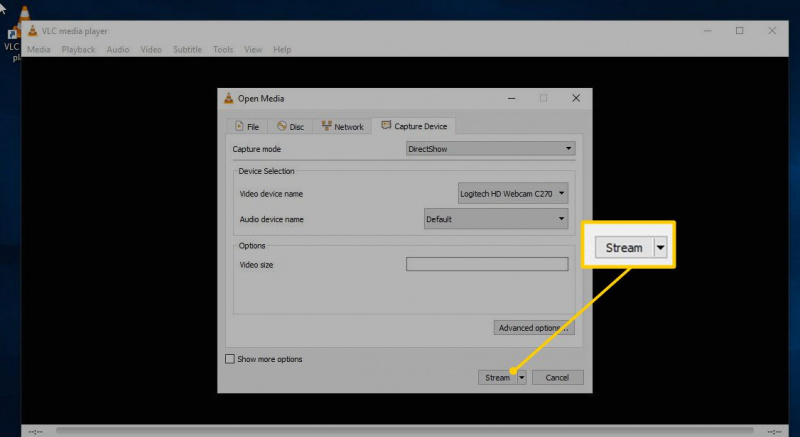Open the Media menu
This screenshot has height=437, width=800.
[x=39, y=49]
